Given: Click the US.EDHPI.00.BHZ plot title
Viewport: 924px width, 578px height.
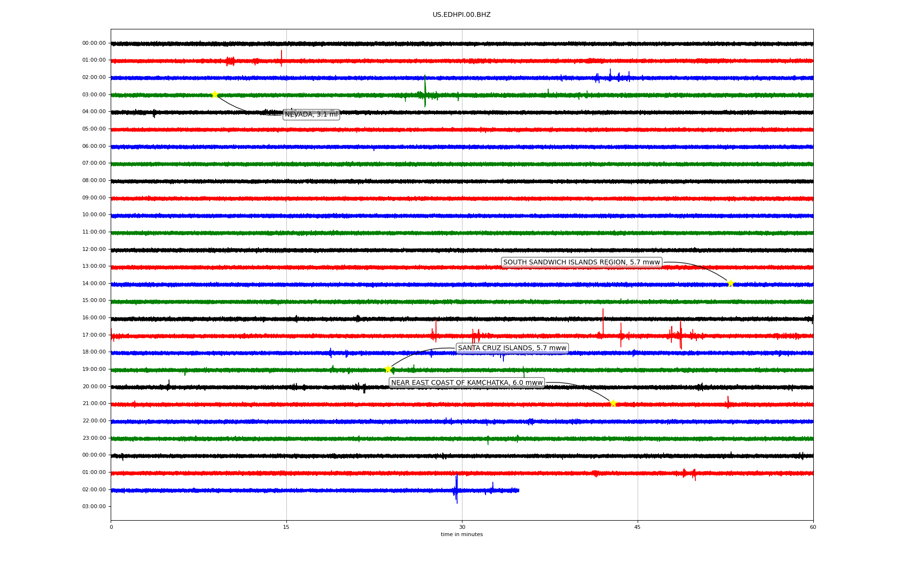Looking at the screenshot, I should click(x=462, y=15).
